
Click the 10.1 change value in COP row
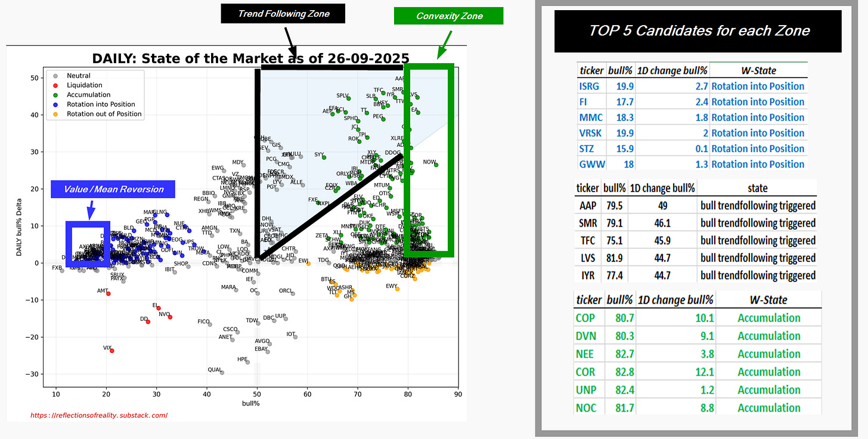click(x=704, y=318)
